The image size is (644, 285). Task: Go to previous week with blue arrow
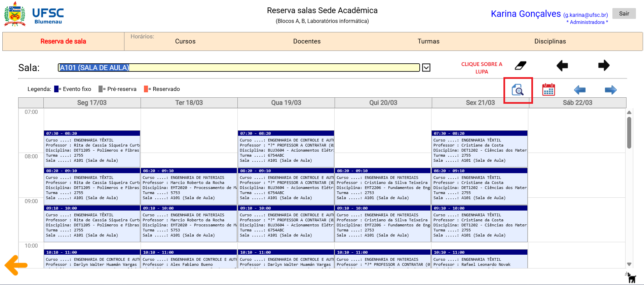tap(579, 90)
